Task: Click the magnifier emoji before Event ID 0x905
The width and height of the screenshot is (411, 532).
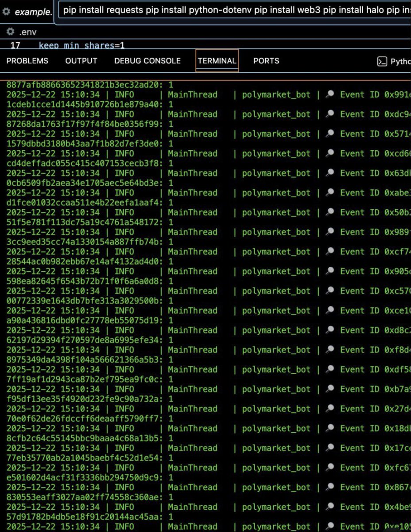Action: coord(330,271)
